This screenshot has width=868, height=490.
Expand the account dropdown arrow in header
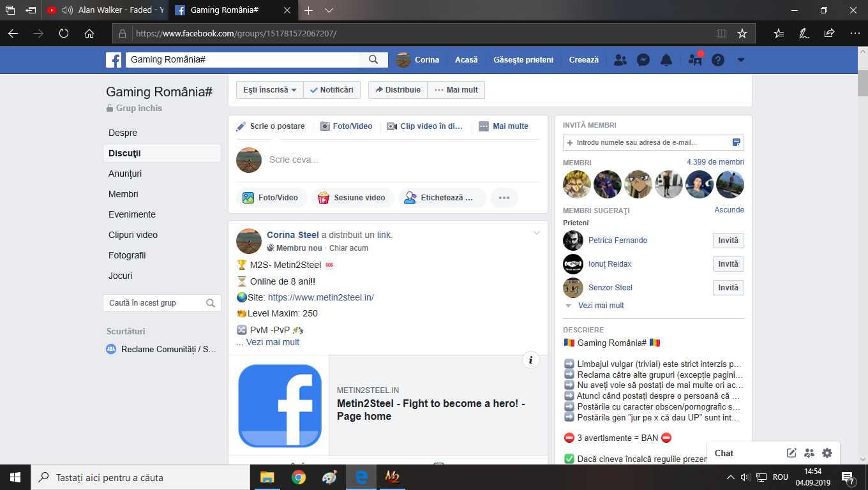tap(741, 60)
